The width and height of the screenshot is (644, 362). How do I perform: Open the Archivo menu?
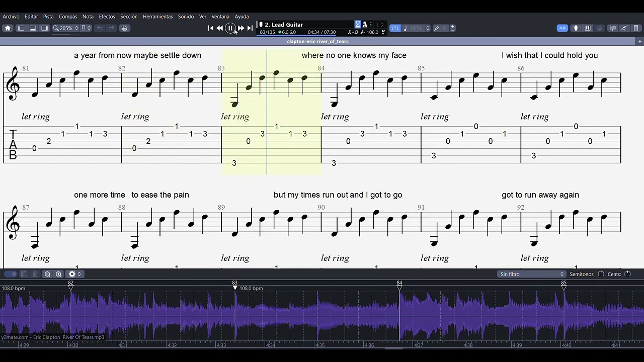[x=11, y=17]
